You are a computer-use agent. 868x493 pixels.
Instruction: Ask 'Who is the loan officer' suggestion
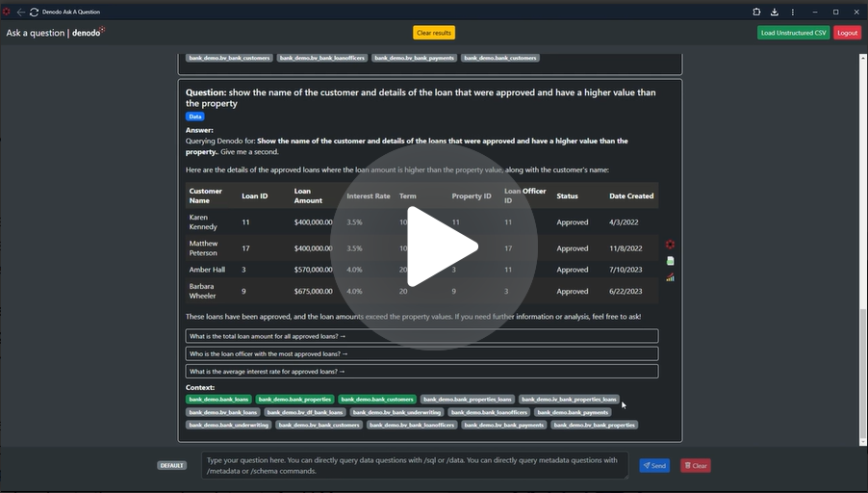tap(421, 354)
